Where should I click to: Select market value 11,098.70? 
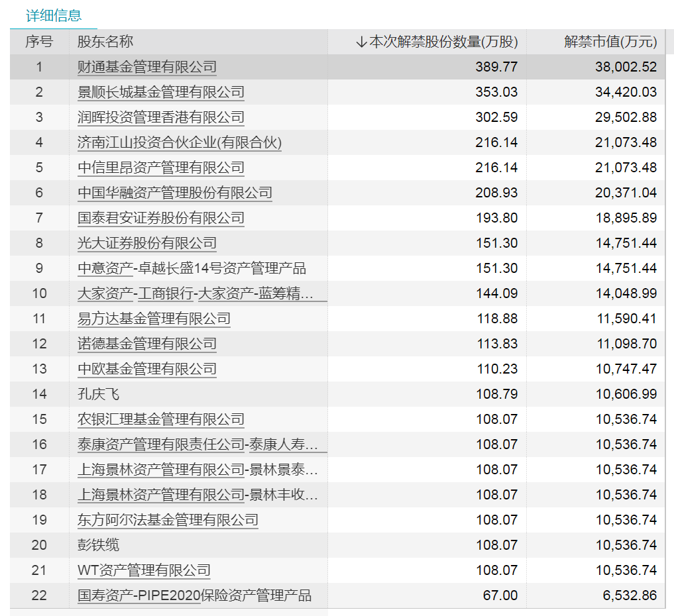click(x=627, y=344)
